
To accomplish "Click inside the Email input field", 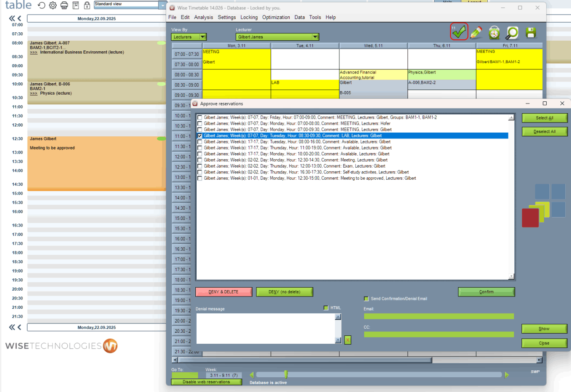I will click(438, 316).
